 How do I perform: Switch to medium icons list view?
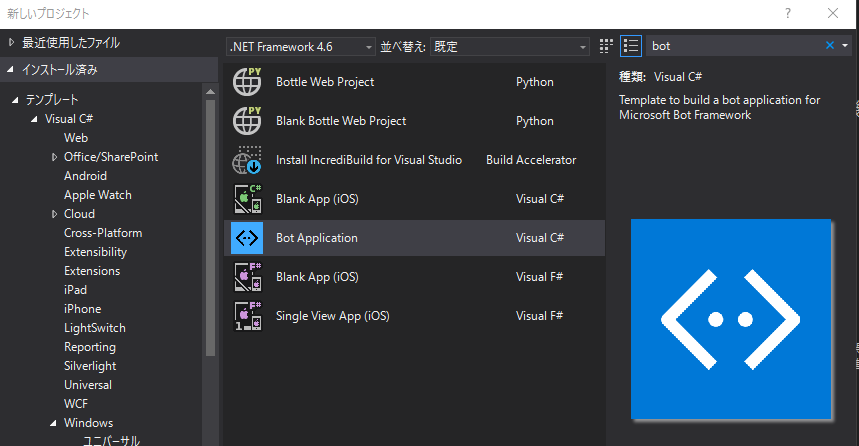[x=631, y=46]
